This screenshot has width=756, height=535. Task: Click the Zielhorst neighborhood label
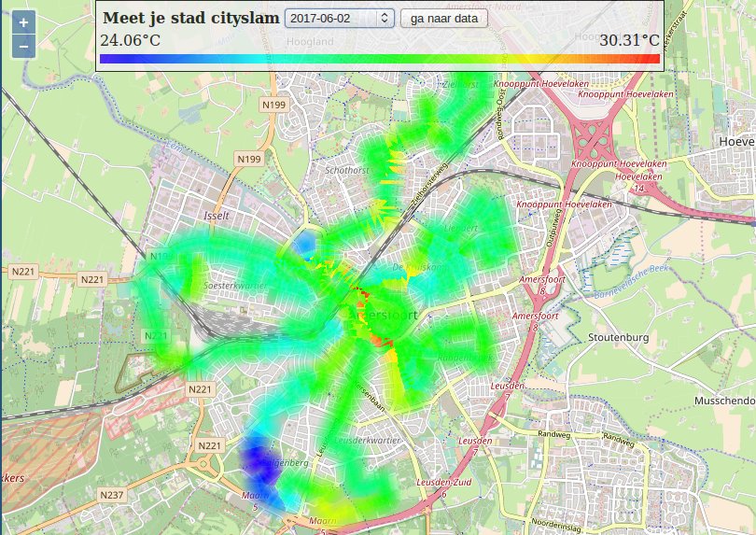click(x=461, y=84)
